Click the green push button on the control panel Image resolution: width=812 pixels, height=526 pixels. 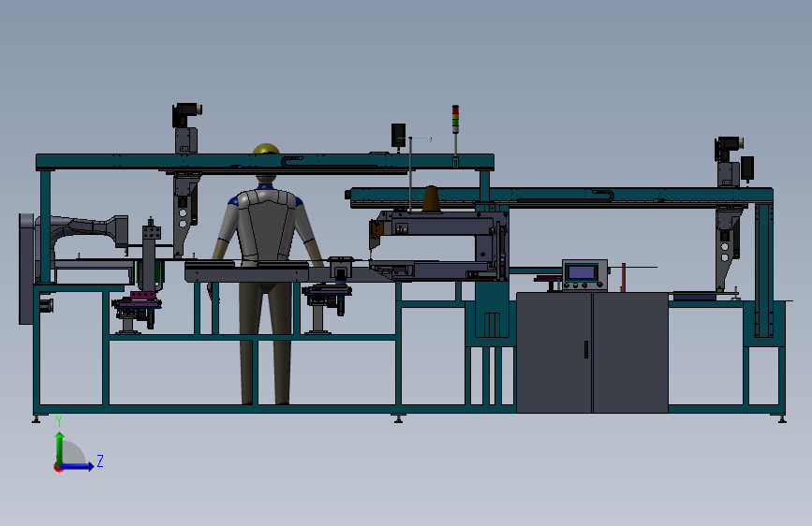pos(567,285)
